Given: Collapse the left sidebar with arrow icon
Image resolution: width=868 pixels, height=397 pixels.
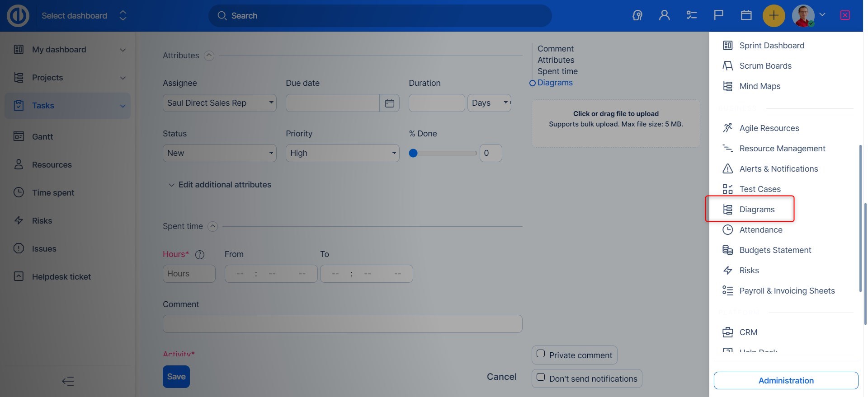Looking at the screenshot, I should coord(68,381).
